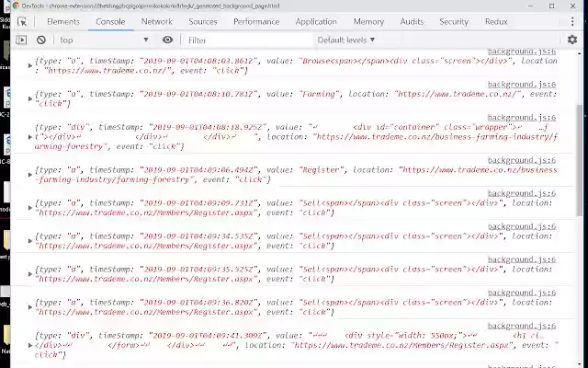
Task: Activate the inspect element picker icon
Action: [22, 22]
